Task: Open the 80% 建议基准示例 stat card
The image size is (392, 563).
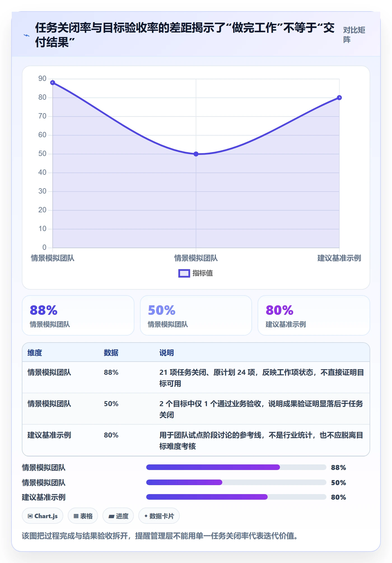Action: 314,315
